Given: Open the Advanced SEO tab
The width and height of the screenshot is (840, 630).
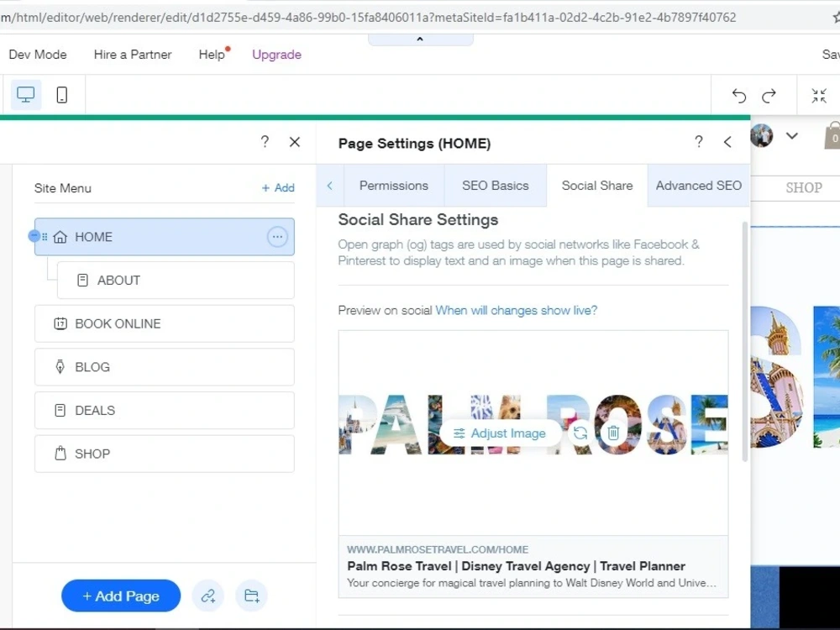Looking at the screenshot, I should tap(699, 186).
